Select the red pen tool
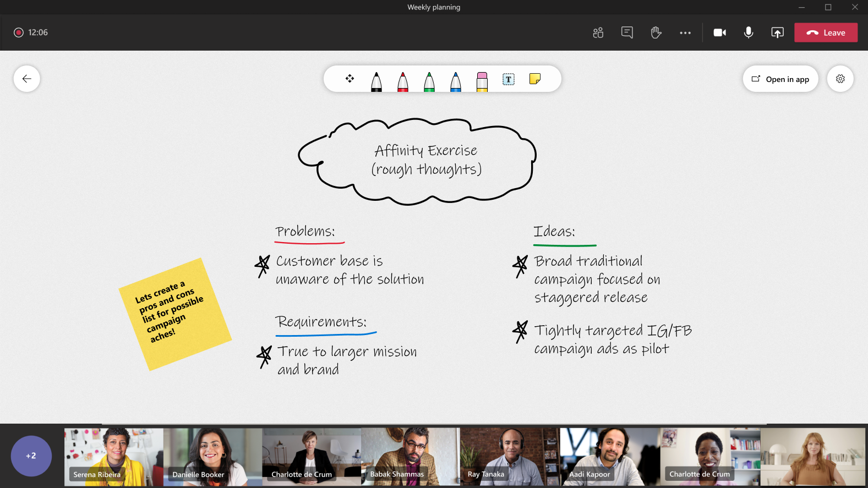Screen dimensions: 868x488 [x=403, y=81]
